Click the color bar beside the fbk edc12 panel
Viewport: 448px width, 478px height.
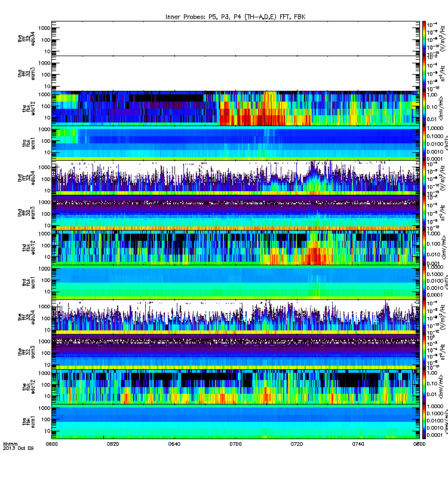(424, 386)
